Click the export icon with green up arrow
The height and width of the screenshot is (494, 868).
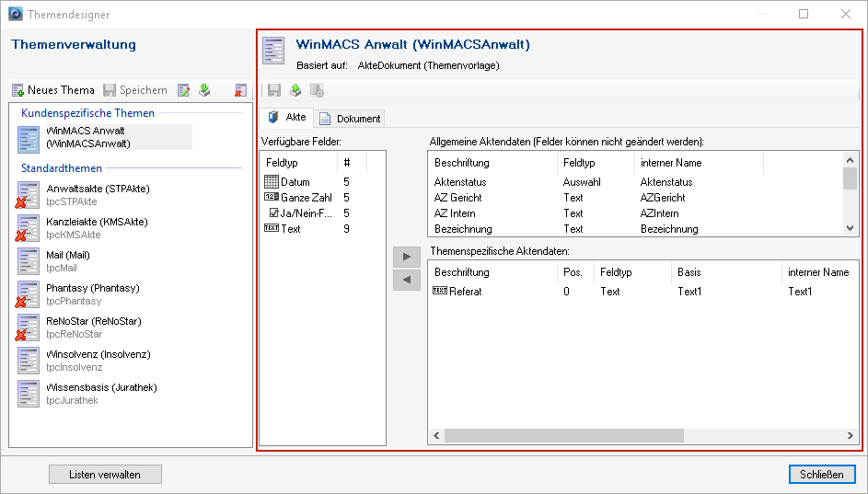point(295,90)
